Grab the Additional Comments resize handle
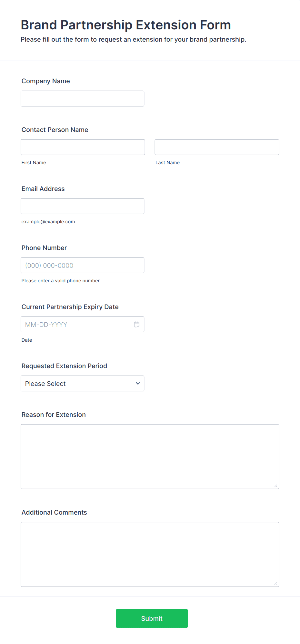300x644 pixels. tap(276, 583)
